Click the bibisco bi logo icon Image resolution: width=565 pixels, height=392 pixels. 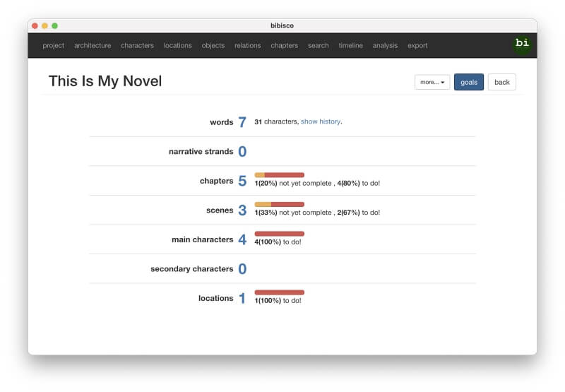pos(522,45)
